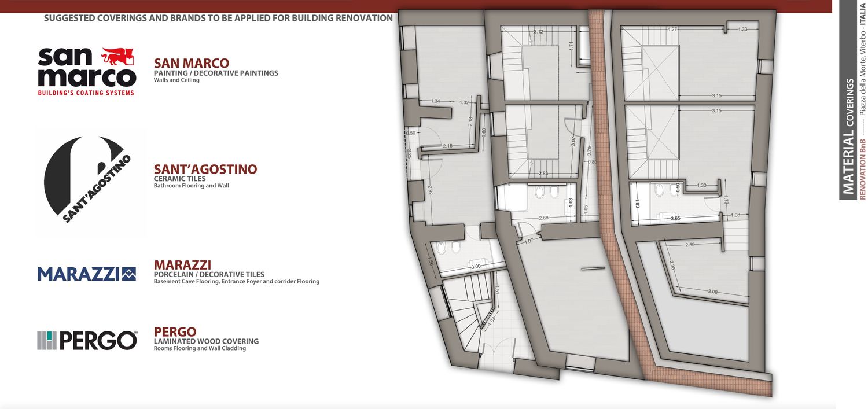Click the San Marco brand logo

tap(87, 71)
